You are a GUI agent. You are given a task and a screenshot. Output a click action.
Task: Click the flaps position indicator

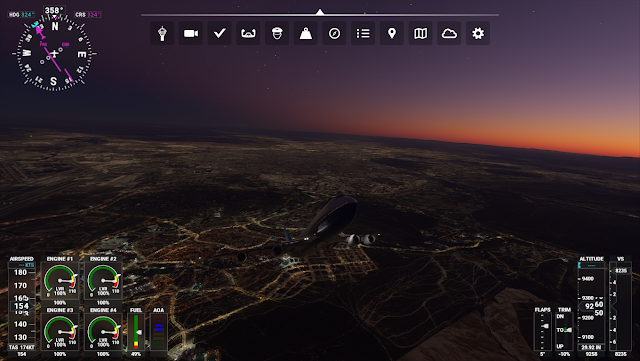tap(542, 332)
